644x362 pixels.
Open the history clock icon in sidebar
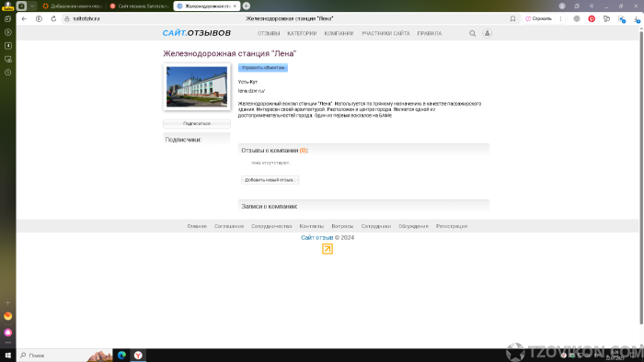tap(7, 73)
